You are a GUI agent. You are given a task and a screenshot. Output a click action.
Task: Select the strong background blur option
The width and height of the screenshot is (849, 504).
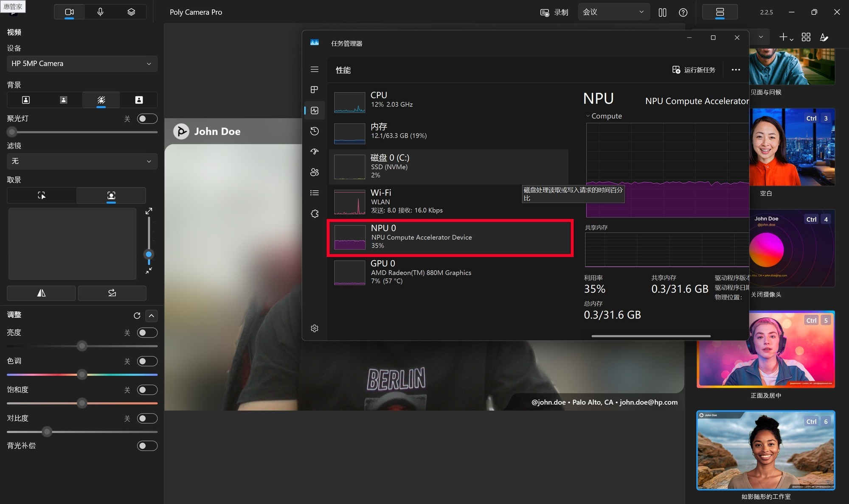101,100
